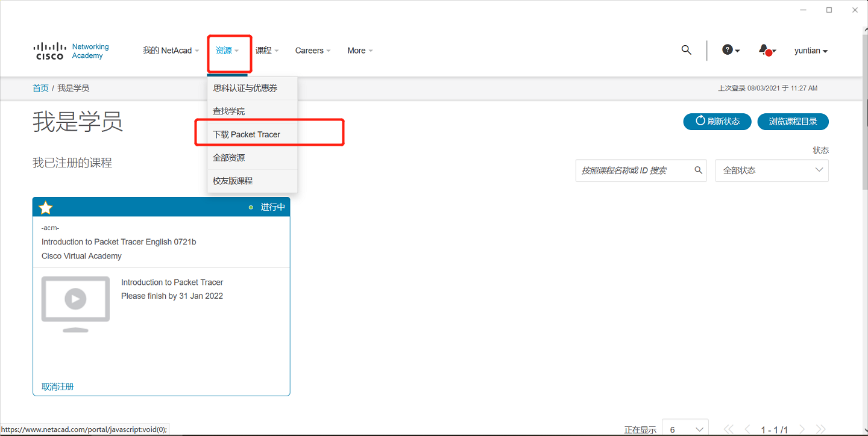Open the search magnifier in header

click(x=686, y=50)
